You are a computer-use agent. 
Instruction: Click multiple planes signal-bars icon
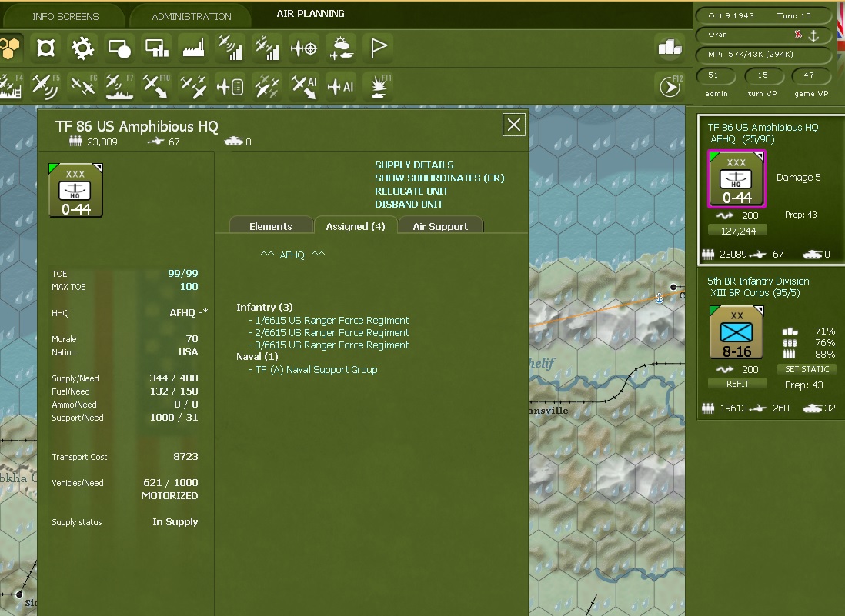[267, 48]
